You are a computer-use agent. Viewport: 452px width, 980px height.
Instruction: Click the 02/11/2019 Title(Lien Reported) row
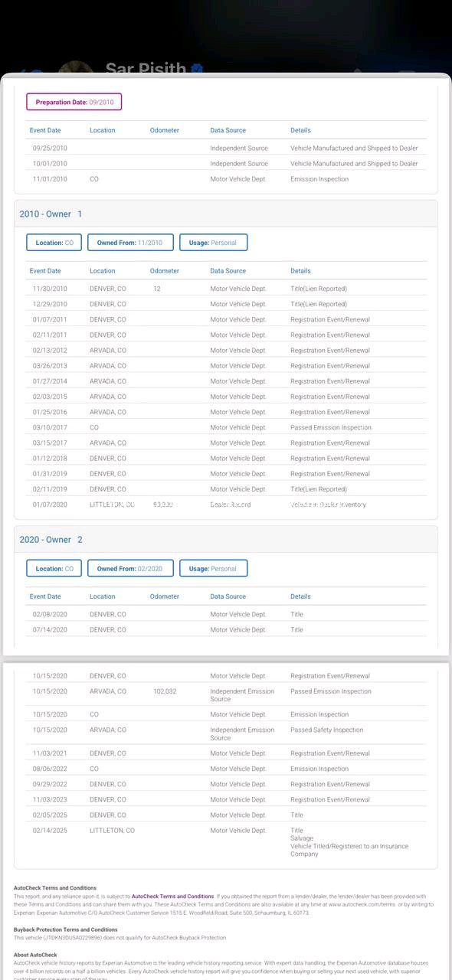[x=226, y=489]
